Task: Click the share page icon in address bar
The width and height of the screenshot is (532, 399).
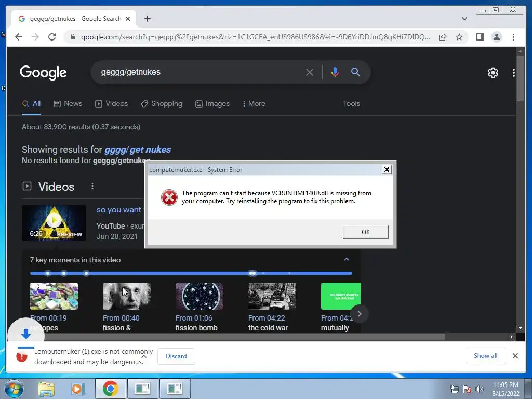Action: [443, 37]
